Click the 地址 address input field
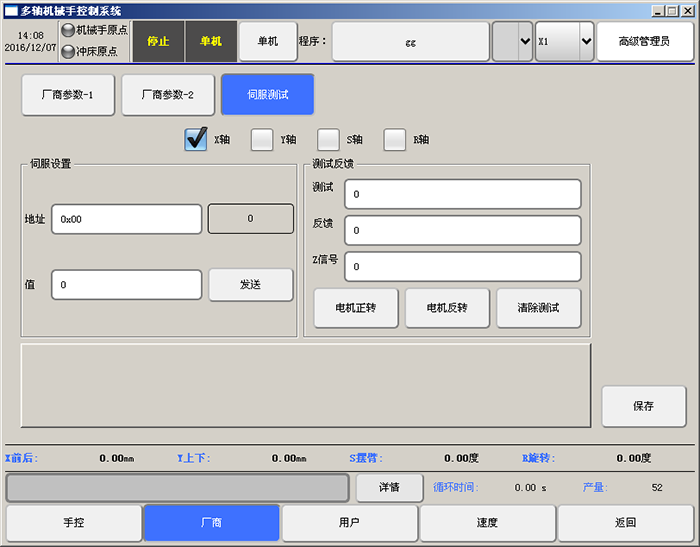 [127, 219]
